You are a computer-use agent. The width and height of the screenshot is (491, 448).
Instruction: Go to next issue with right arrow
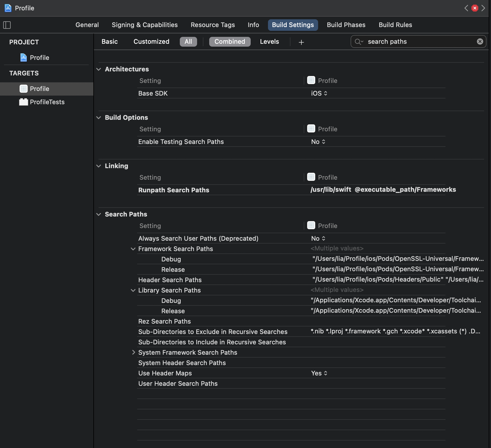coord(483,8)
